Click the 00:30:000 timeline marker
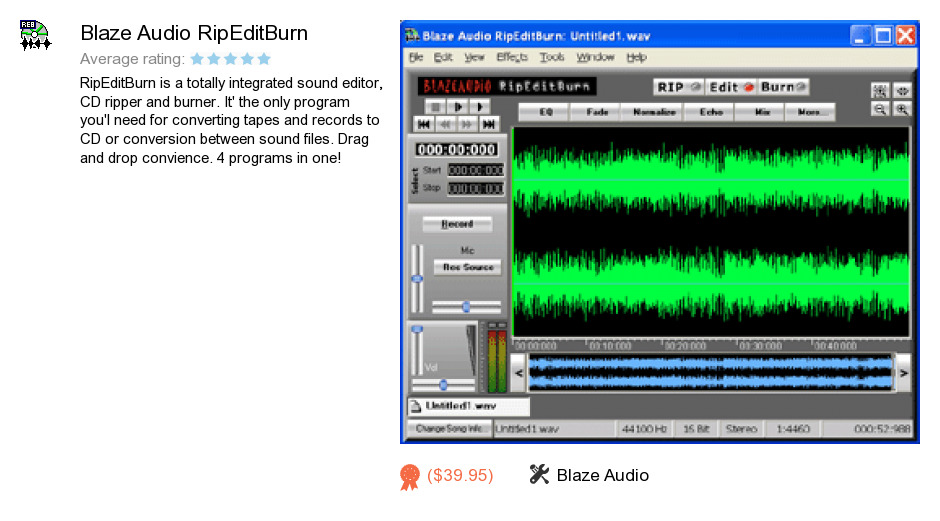This screenshot has height=521, width=940. pos(761,346)
